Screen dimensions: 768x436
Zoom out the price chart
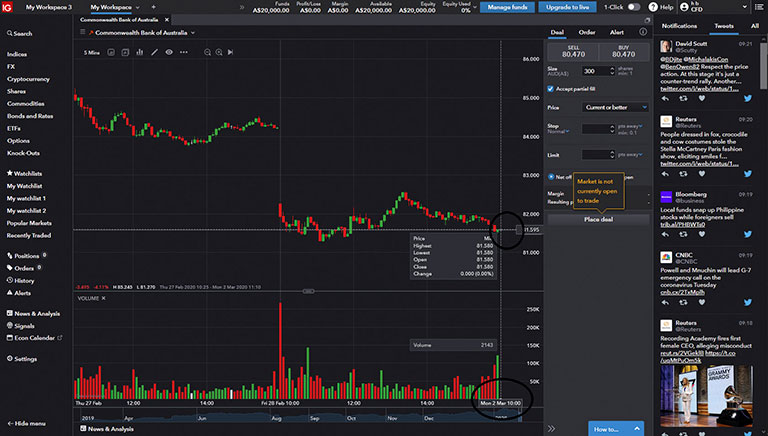point(207,52)
